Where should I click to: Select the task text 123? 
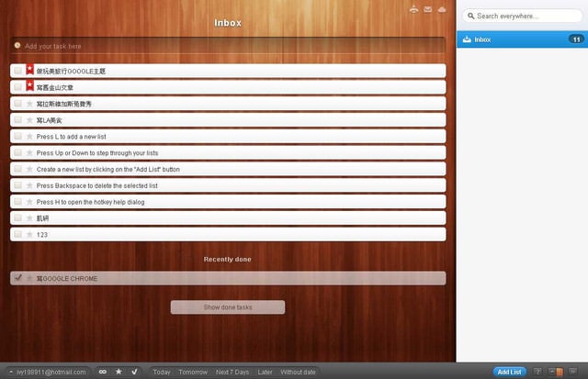tap(42, 235)
